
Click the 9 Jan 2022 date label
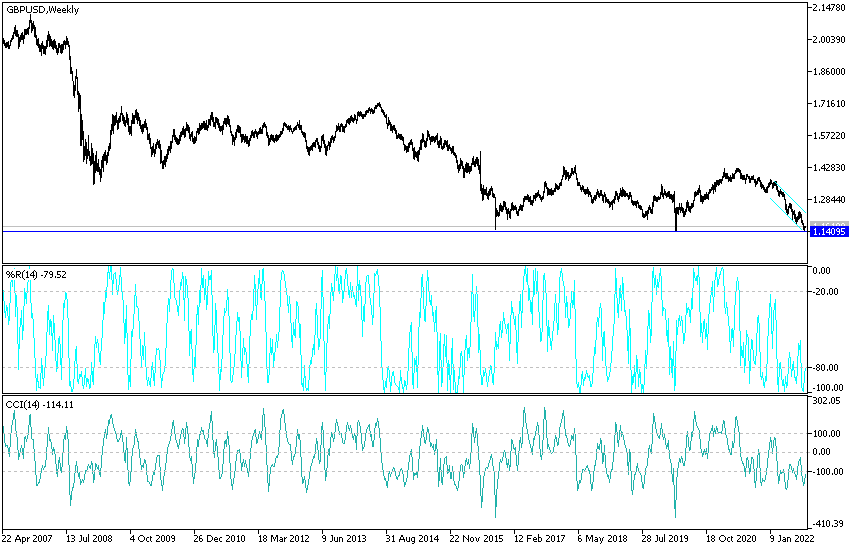(792, 538)
